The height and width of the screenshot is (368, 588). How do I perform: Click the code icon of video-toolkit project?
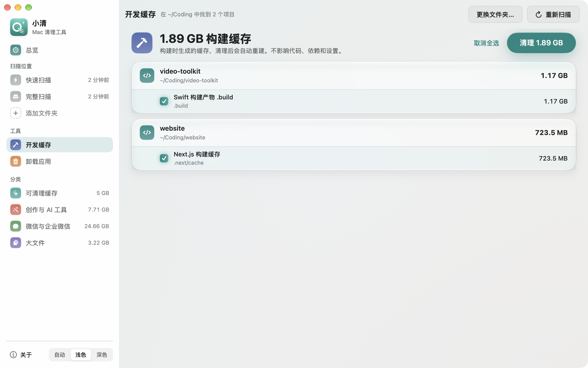pyautogui.click(x=147, y=75)
